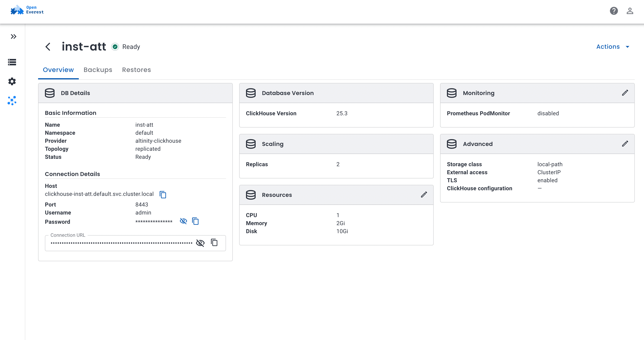Viewport: 644px width, 340px height.
Task: Click the green Ready status icon
Action: tap(115, 47)
